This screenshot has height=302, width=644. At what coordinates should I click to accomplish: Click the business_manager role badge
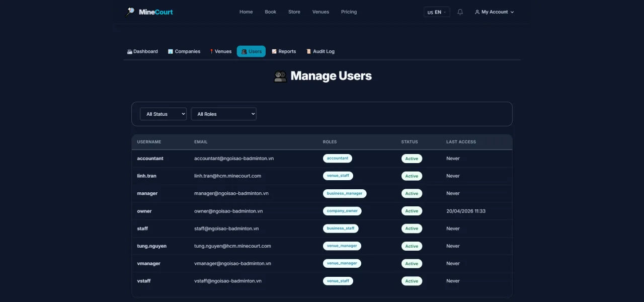point(345,193)
